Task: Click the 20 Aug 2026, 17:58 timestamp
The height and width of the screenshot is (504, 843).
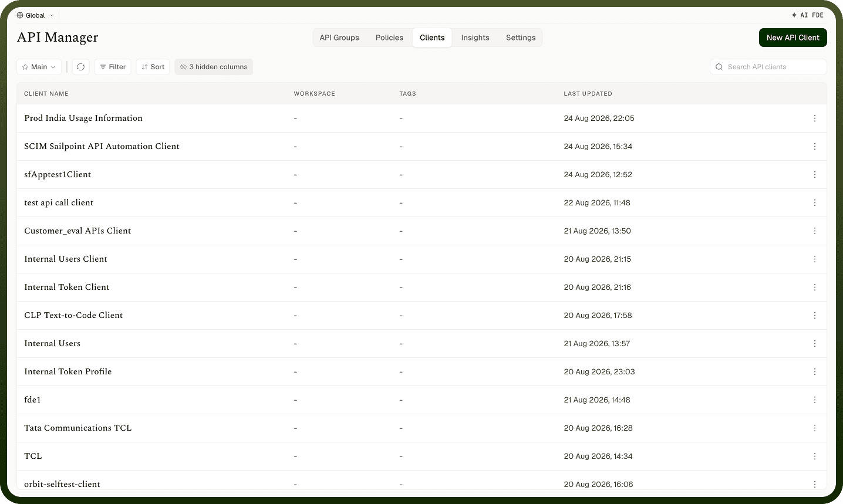Action: (x=598, y=316)
